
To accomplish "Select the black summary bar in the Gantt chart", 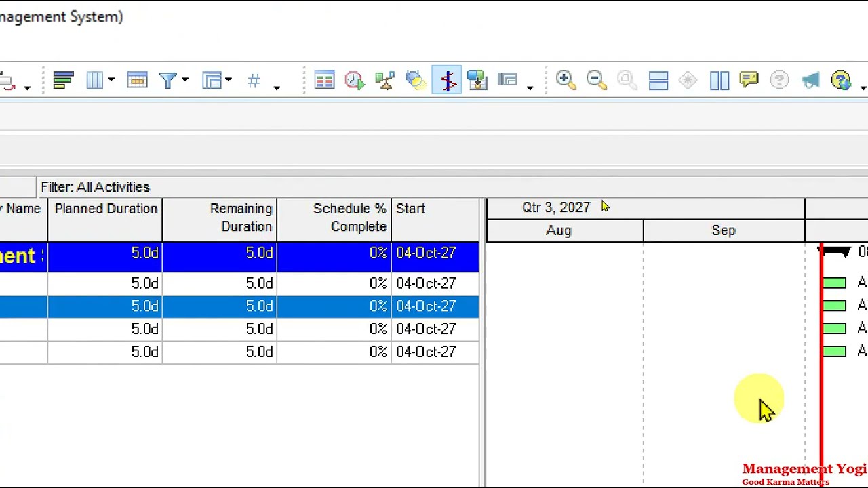I will 835,251.
